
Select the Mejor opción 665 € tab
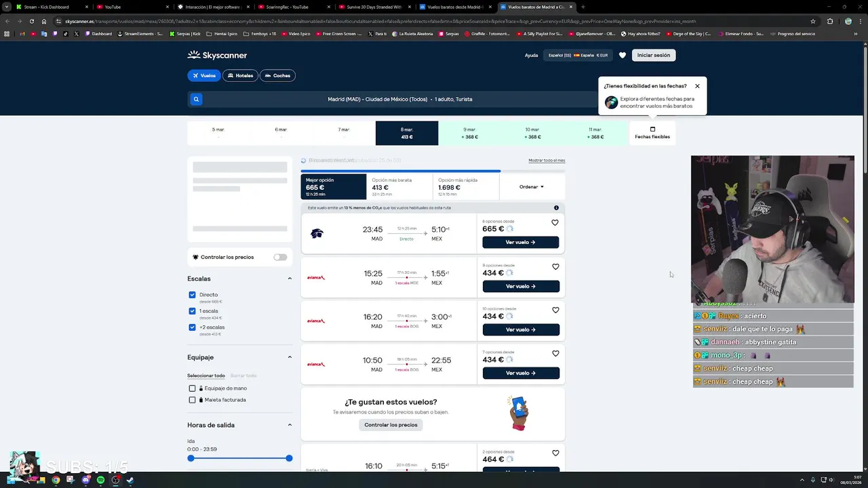pyautogui.click(x=334, y=187)
